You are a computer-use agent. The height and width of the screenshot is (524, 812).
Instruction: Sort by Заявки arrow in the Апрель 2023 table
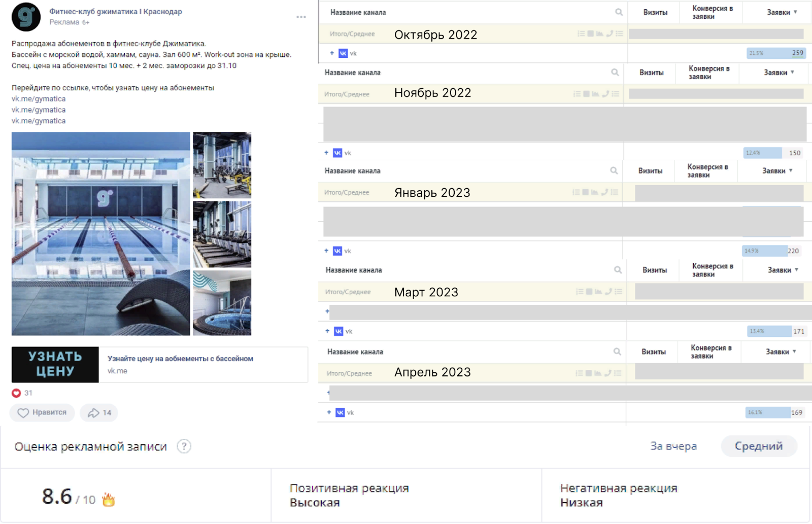point(794,352)
